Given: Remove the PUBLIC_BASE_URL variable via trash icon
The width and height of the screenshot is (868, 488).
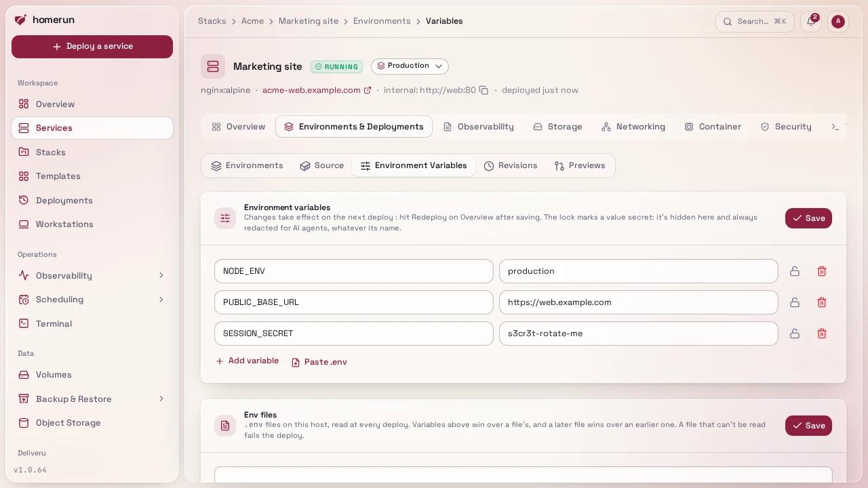Looking at the screenshot, I should [822, 302].
